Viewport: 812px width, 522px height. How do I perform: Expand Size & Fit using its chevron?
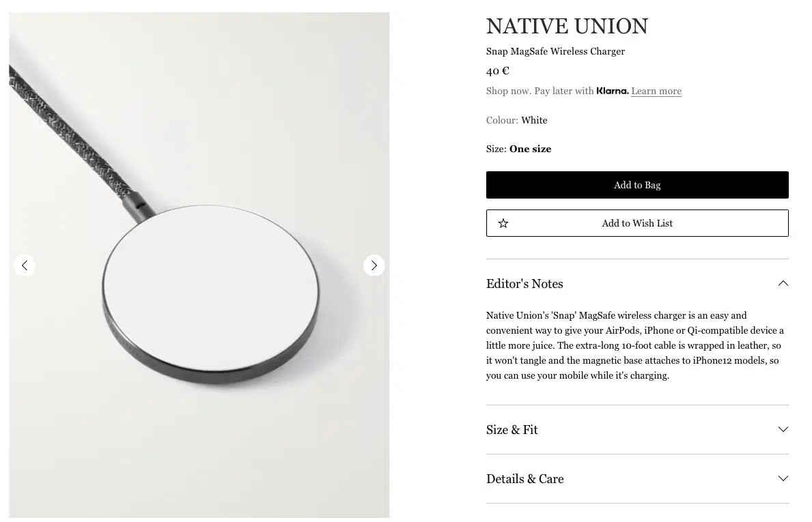coord(783,429)
